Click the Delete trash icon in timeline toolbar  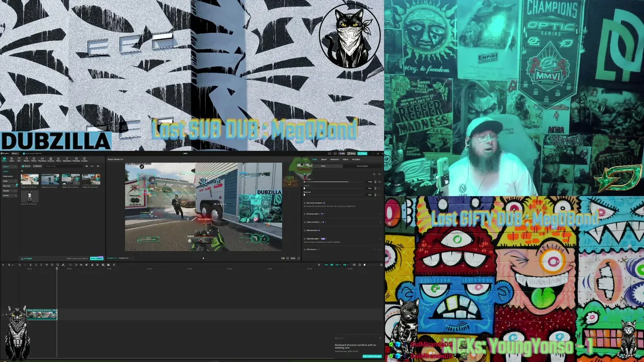pos(47,265)
